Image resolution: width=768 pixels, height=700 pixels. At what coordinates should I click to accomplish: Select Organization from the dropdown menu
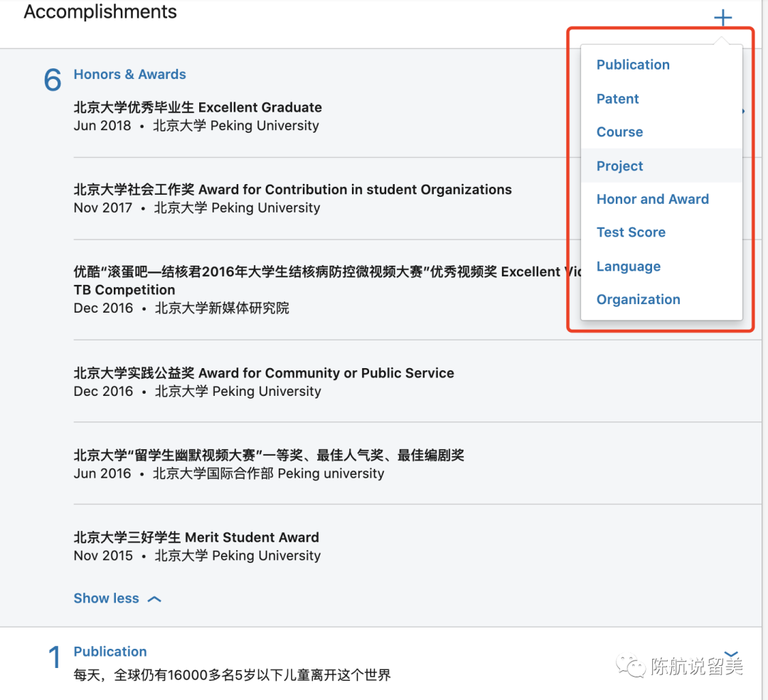point(638,300)
